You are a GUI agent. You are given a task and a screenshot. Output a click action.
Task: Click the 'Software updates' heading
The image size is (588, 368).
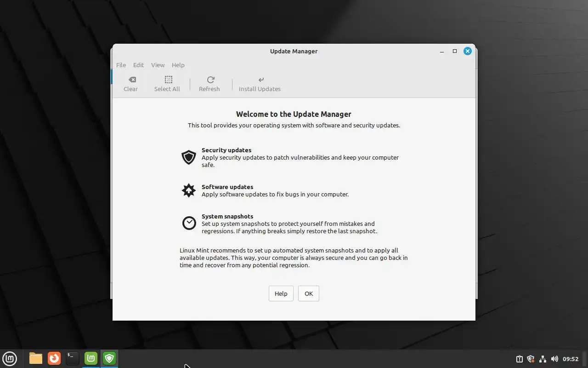(x=227, y=187)
